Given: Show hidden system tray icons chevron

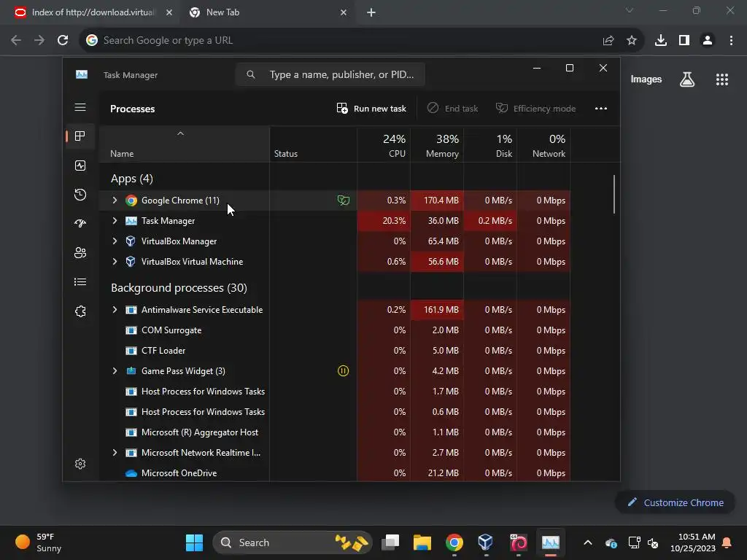Looking at the screenshot, I should (588, 542).
